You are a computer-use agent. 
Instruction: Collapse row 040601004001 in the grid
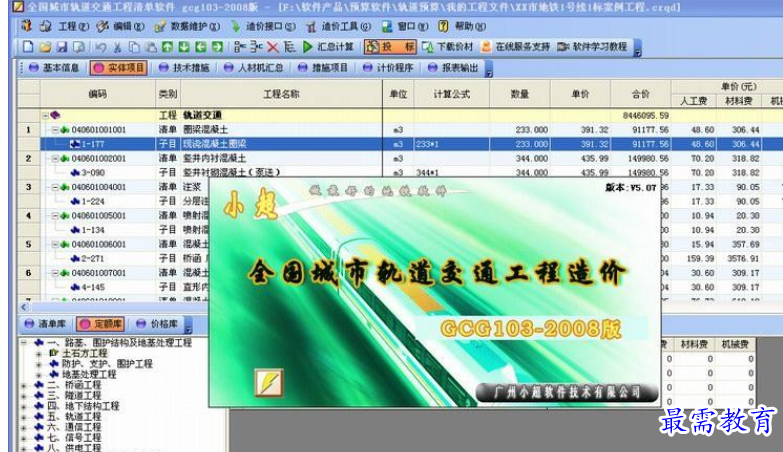[x=55, y=187]
